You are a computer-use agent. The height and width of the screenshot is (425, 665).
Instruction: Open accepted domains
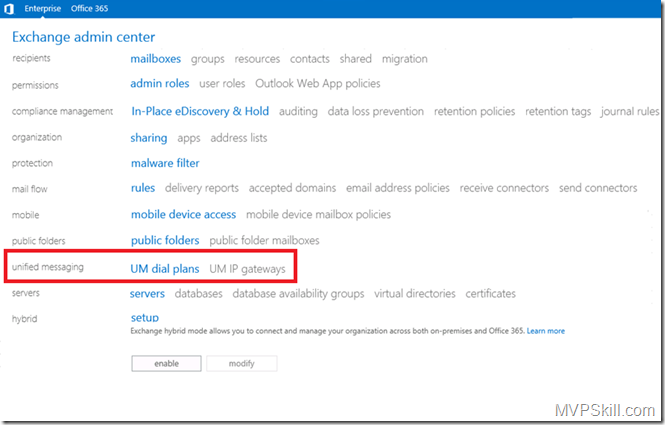pyautogui.click(x=292, y=188)
